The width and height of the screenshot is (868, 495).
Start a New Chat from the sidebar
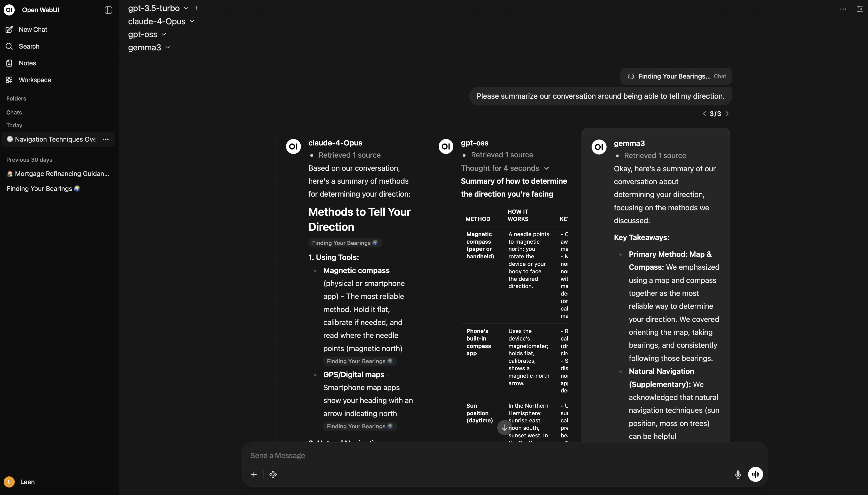[x=33, y=29]
